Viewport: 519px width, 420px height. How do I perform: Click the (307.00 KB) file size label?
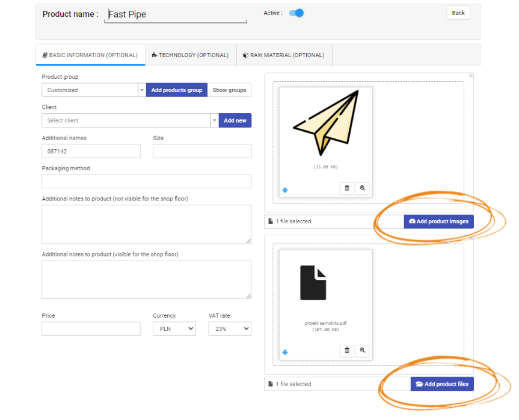pyautogui.click(x=326, y=330)
